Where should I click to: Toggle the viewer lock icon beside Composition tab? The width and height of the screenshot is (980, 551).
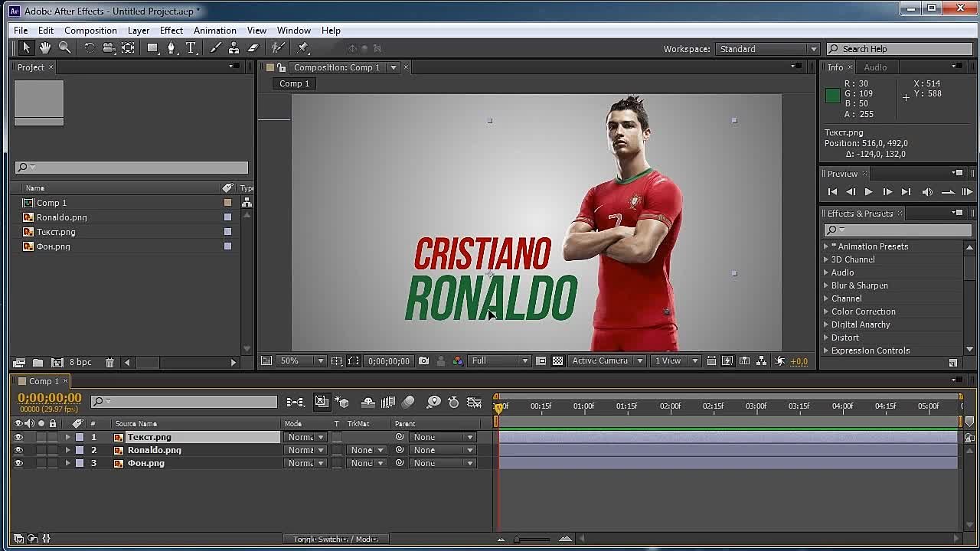pyautogui.click(x=281, y=67)
